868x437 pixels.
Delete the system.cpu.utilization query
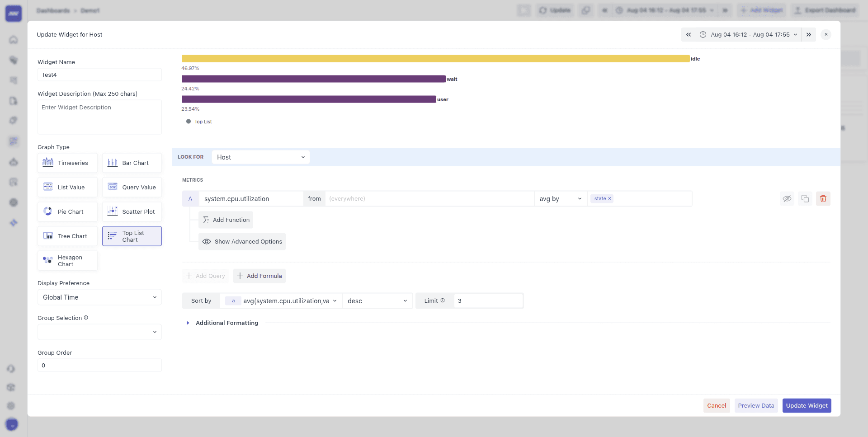click(x=823, y=198)
